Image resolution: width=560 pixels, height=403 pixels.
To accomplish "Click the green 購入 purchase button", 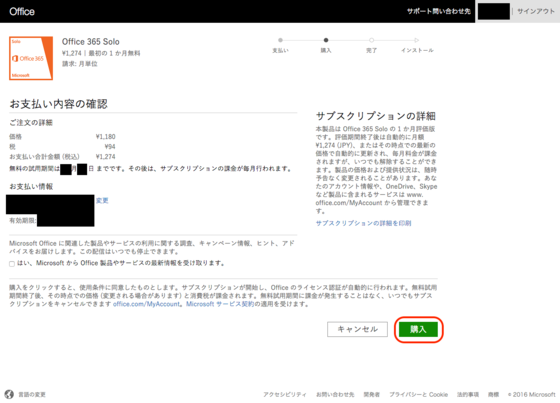I will (x=418, y=329).
